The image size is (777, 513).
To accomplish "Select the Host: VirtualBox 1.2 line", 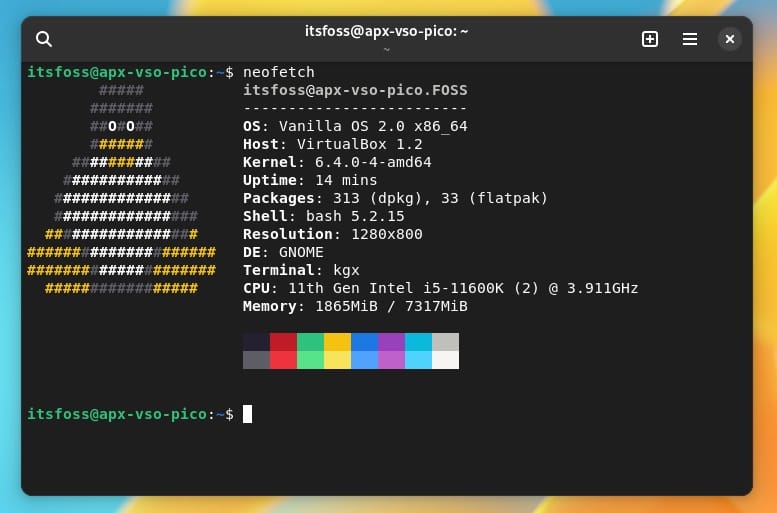I will pos(333,144).
